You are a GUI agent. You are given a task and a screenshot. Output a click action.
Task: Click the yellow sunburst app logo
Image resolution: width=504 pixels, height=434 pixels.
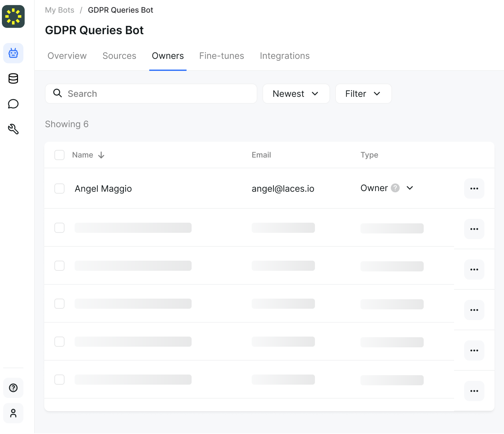click(13, 16)
